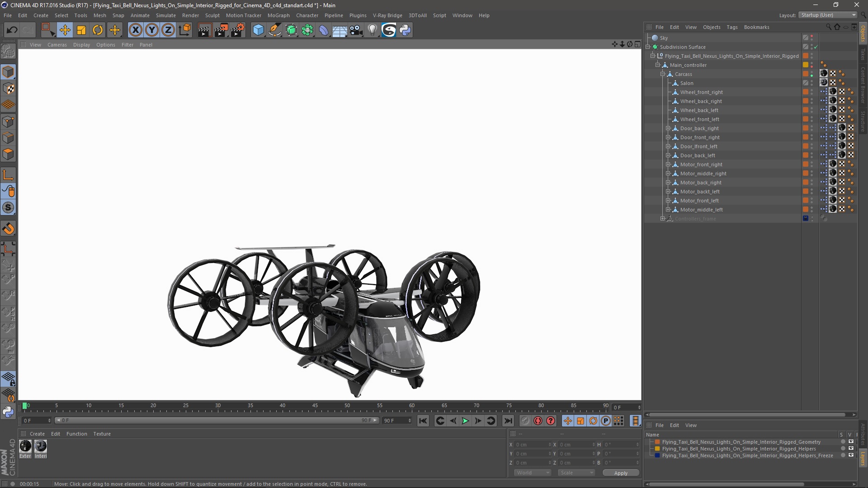The width and height of the screenshot is (868, 488).
Task: Toggle X axis lock
Action: 135,30
